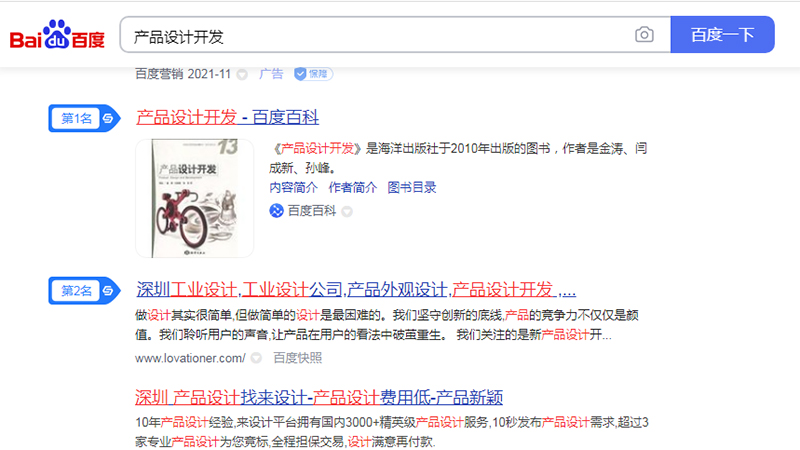Click the www.lovationer.com/ URL

[x=190, y=358]
